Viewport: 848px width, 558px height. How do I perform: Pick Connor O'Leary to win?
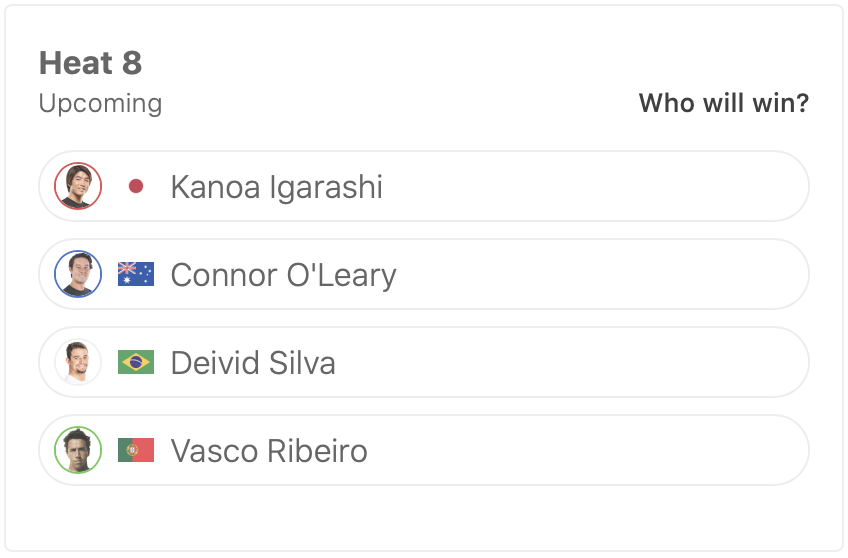(600, 274)
